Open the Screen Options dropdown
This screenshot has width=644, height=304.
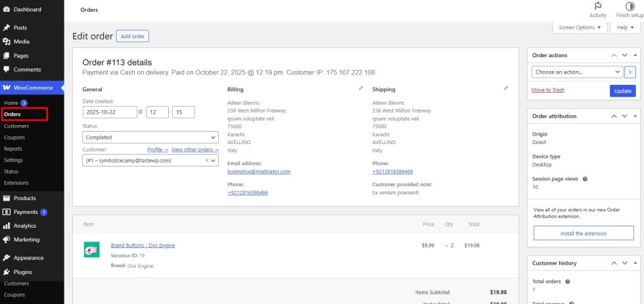point(579,28)
